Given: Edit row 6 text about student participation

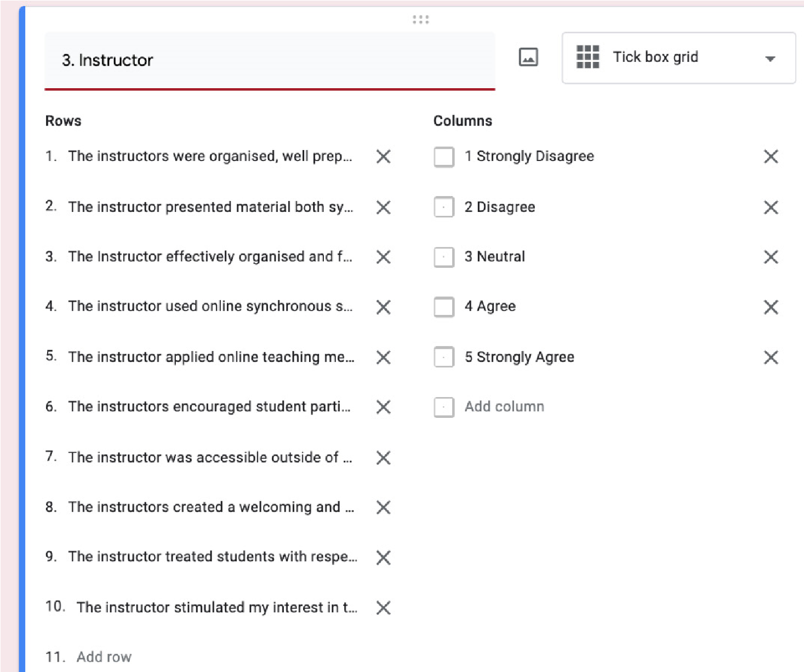Looking at the screenshot, I should (209, 407).
